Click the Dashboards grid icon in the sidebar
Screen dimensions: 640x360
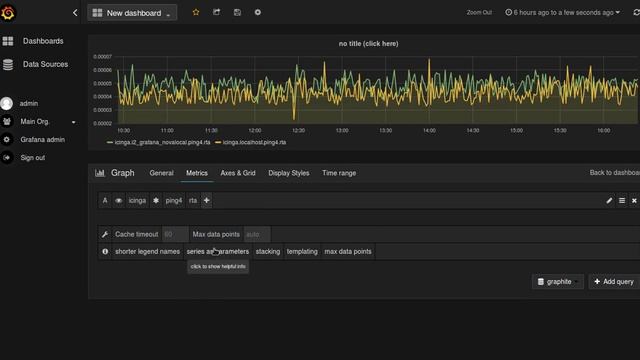8,41
